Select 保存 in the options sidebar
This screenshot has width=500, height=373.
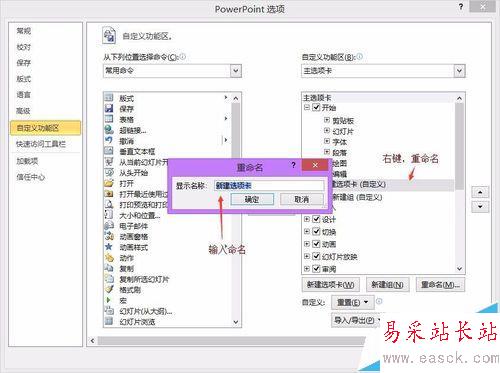coord(24,63)
